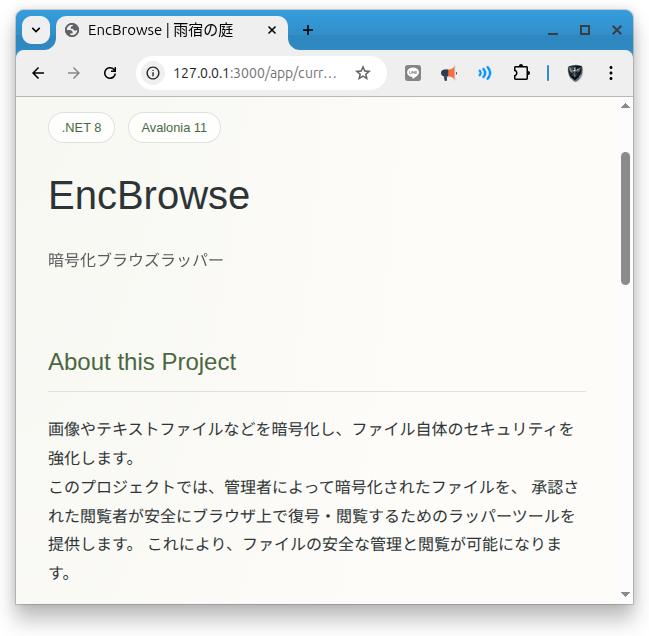Click the Avalonia 11 tag badge
Viewport: 649px width, 636px height.
click(174, 127)
